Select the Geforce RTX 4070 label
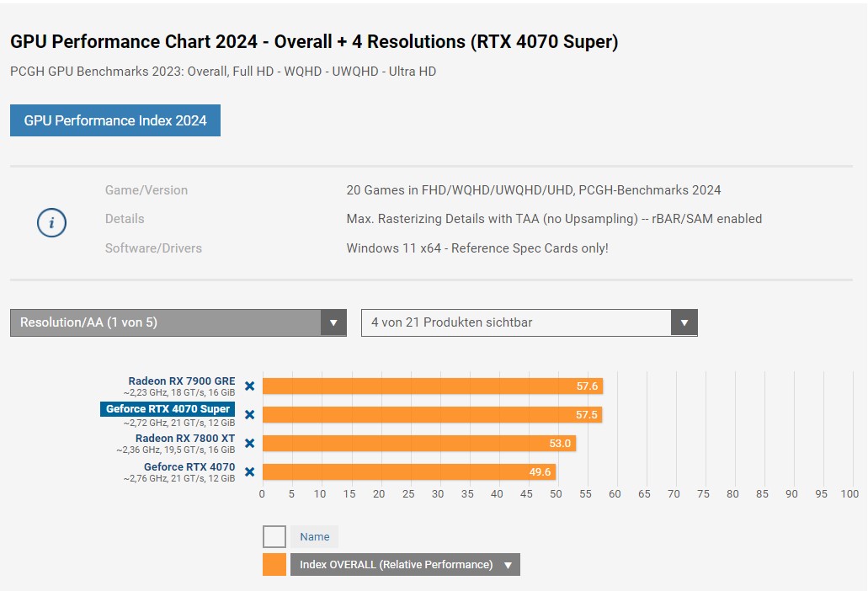 click(189, 467)
